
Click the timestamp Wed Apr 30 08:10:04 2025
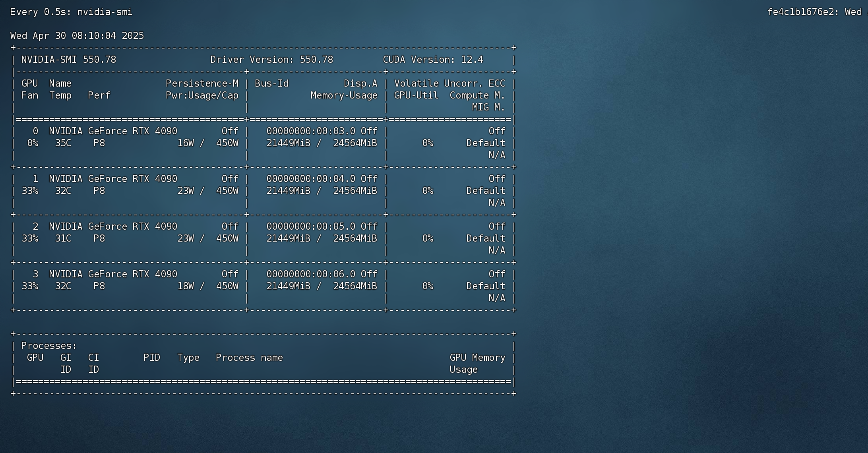pos(77,36)
